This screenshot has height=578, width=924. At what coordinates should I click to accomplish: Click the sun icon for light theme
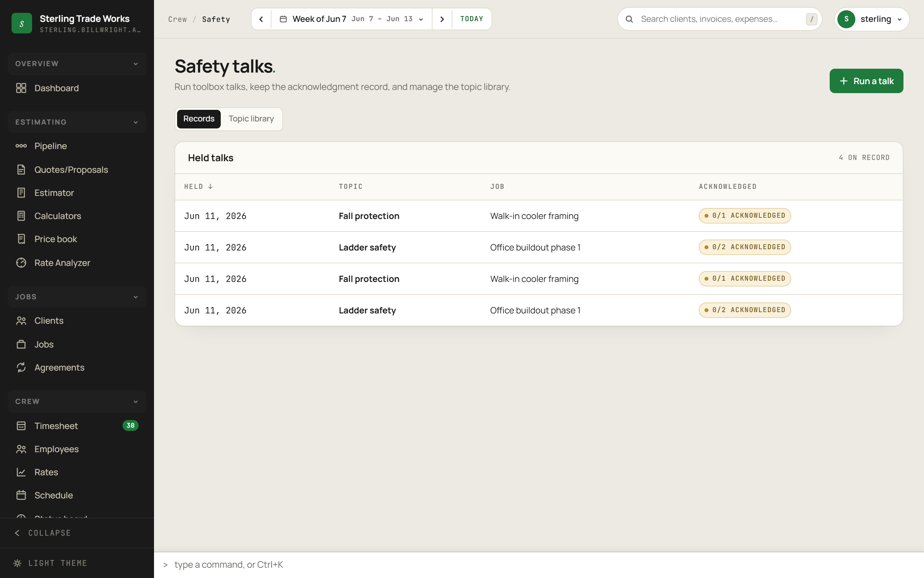(17, 563)
